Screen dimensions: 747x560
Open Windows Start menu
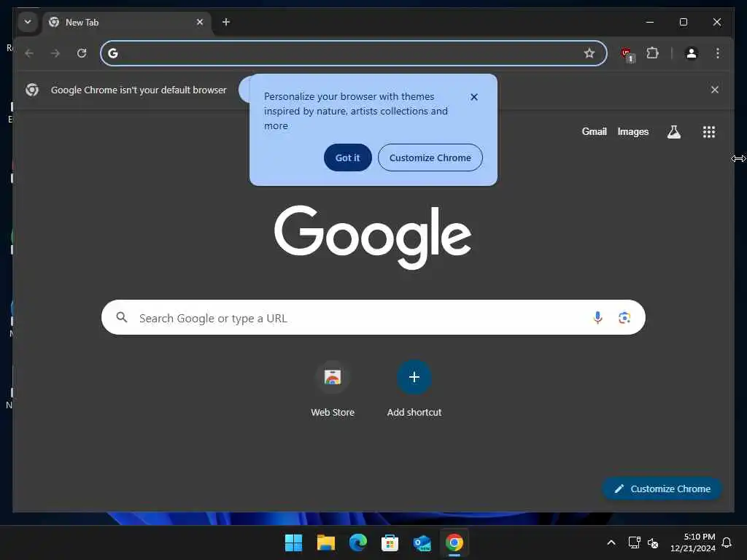point(293,542)
